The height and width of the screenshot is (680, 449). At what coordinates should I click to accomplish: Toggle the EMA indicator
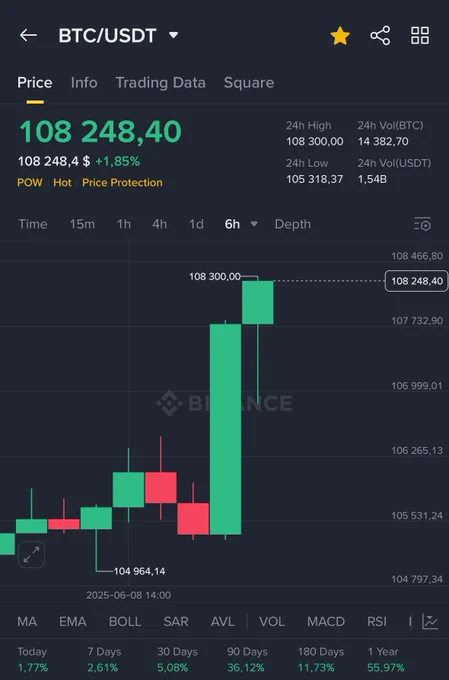72,621
